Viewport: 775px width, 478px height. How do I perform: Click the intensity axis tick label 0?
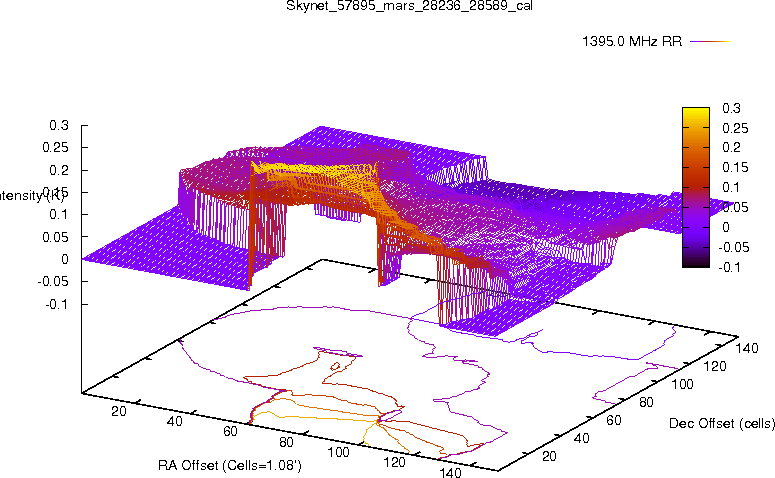point(65,260)
